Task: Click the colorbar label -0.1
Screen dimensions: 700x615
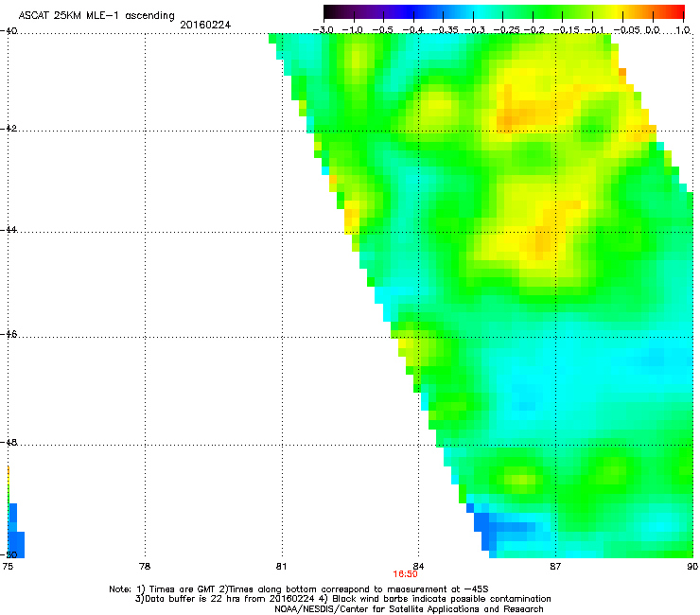Action: [593, 30]
